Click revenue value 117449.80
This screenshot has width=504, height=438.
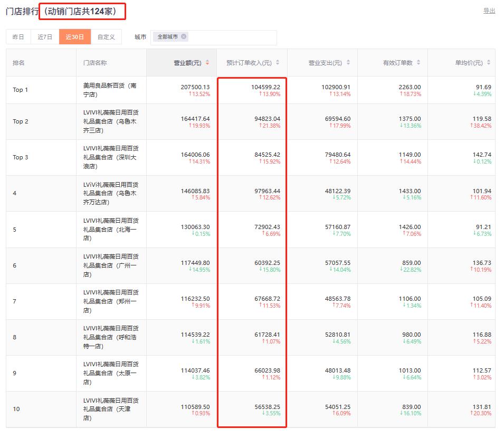click(x=195, y=263)
